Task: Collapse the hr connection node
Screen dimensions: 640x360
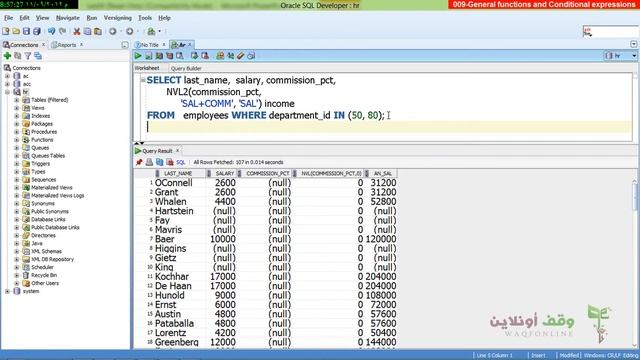Action: [7, 92]
